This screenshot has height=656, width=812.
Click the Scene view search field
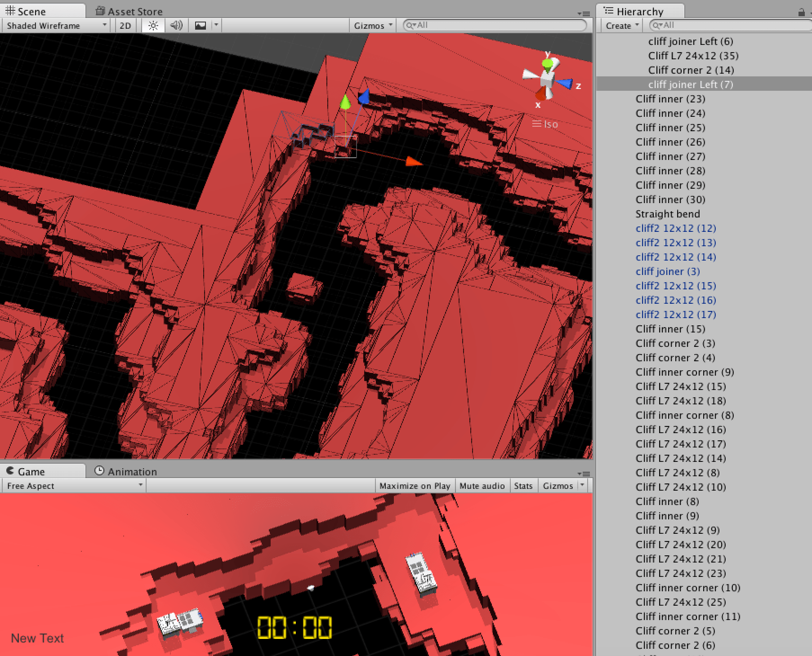coord(495,26)
